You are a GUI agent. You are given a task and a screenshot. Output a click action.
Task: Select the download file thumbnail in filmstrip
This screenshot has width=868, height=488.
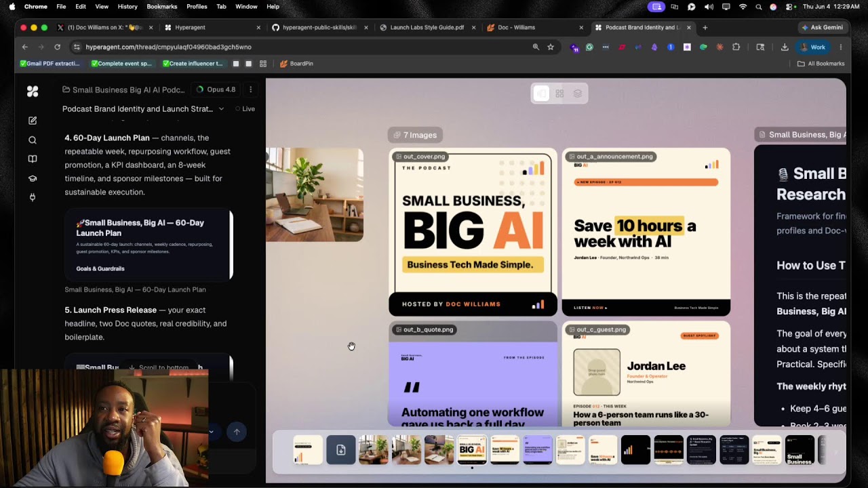[341, 450]
